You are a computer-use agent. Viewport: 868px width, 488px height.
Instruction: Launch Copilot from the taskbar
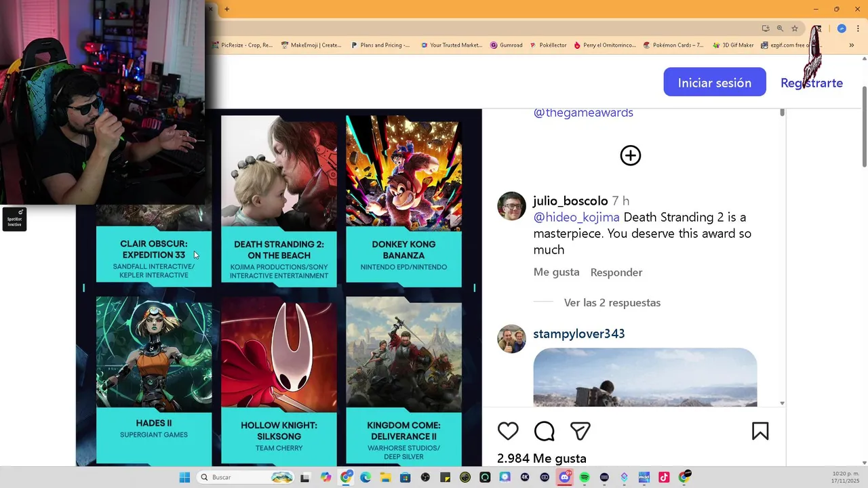pyautogui.click(x=326, y=477)
